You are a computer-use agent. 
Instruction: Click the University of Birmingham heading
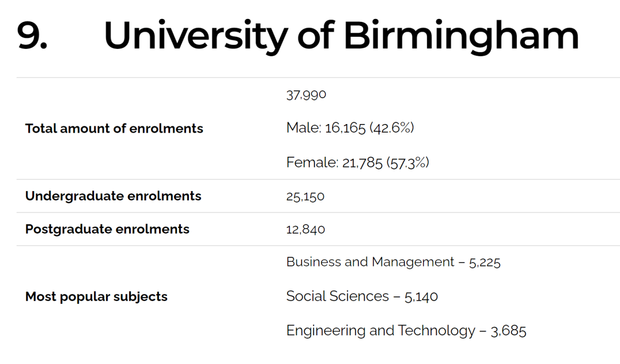(341, 37)
